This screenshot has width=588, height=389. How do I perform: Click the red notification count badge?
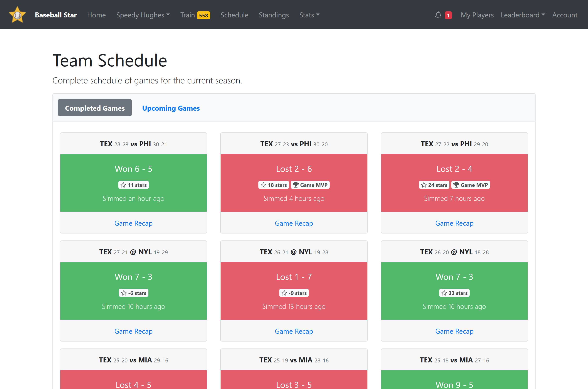point(448,15)
